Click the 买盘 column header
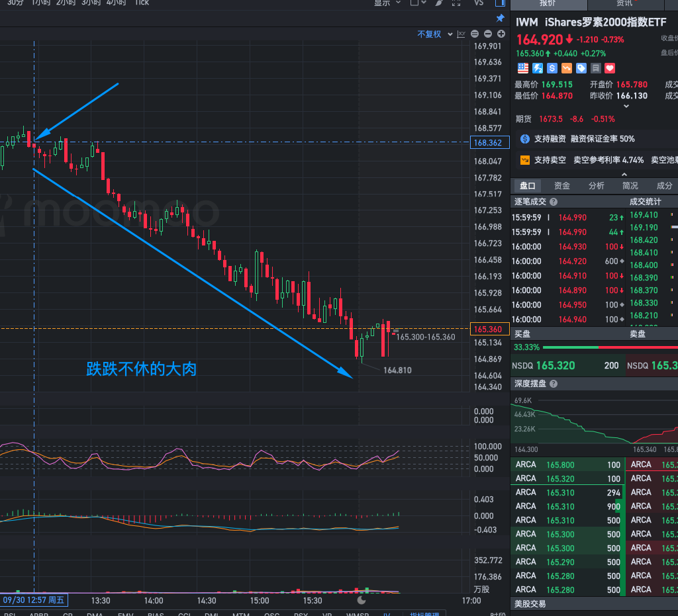Viewport: 678px width, 616px height. pos(522,334)
